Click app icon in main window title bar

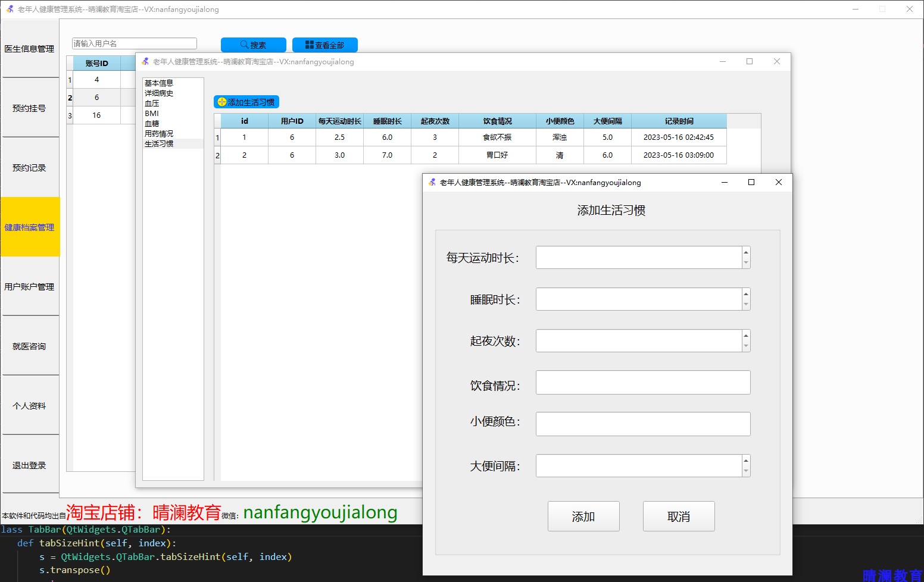tap(10, 9)
